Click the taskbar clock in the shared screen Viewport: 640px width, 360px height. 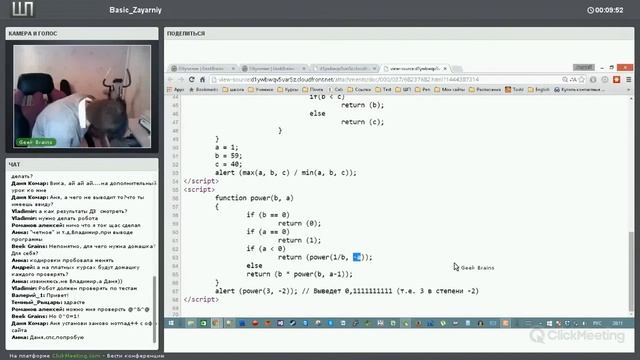coord(618,323)
